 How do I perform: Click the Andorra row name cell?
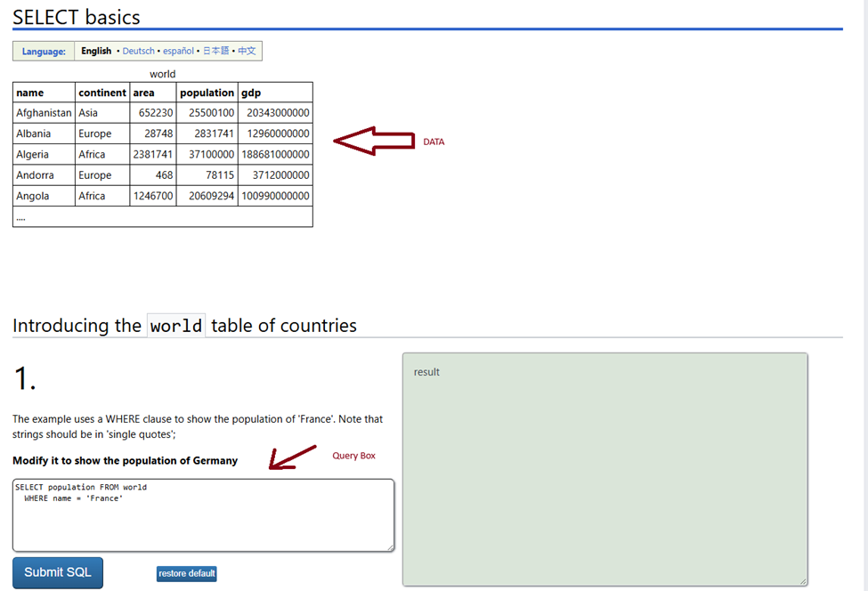pyautogui.click(x=36, y=175)
